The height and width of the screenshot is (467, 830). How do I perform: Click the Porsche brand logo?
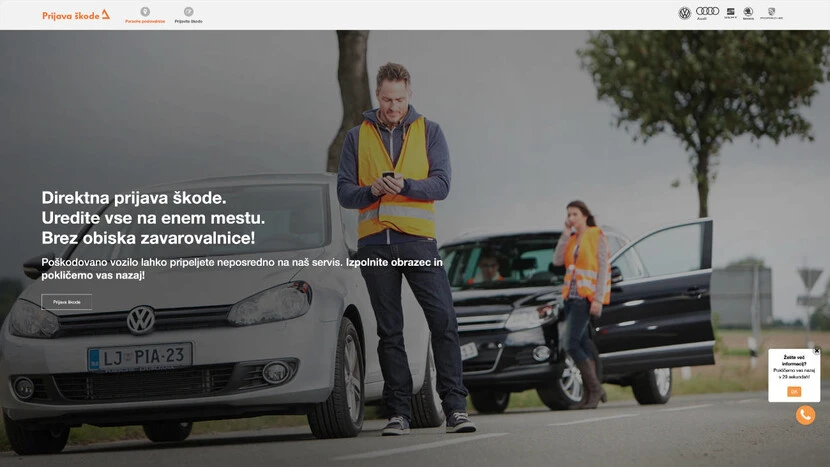pos(771,12)
